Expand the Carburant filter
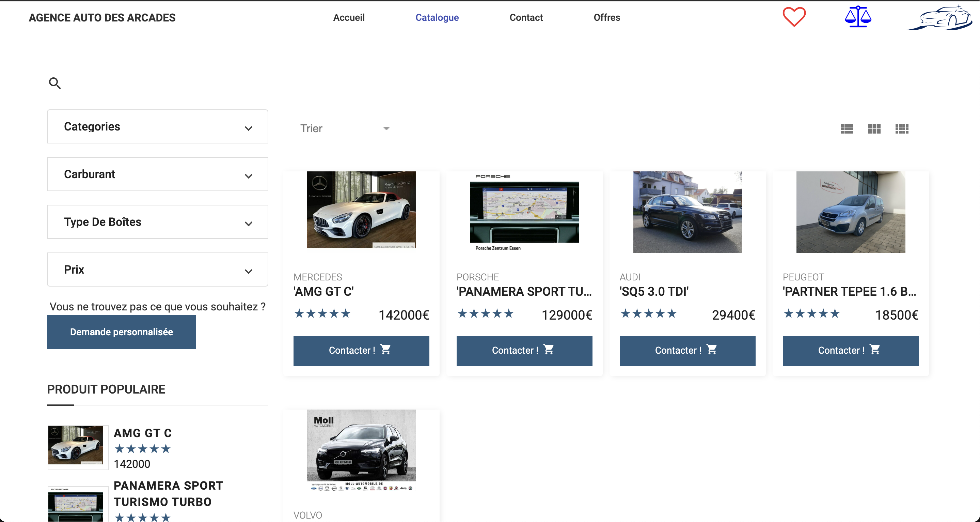 point(158,174)
